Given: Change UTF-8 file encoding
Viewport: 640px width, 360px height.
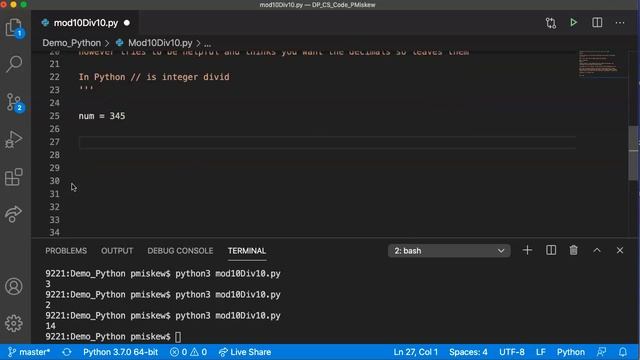Looking at the screenshot, I should [511, 352].
